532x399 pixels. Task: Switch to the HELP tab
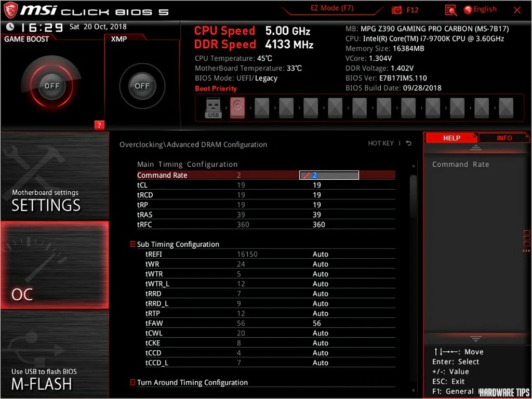(x=451, y=138)
